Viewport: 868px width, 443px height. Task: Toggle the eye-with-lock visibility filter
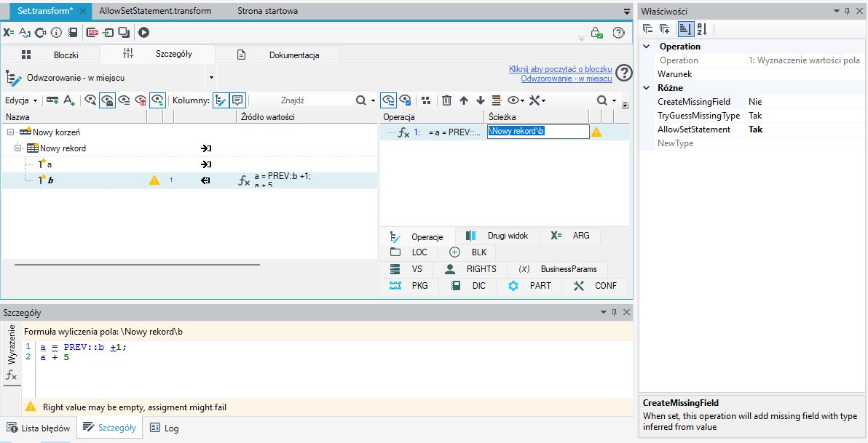[107, 100]
